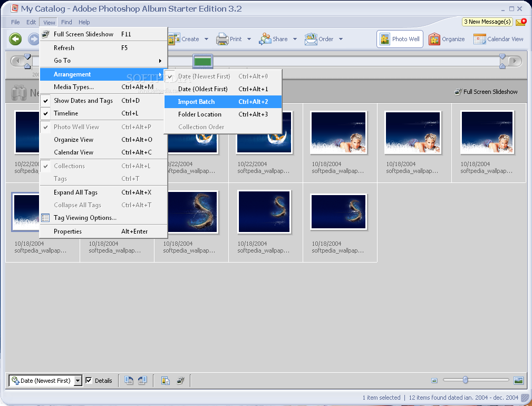Open the Go To submenu
Viewport: 532px width, 406px height.
104,61
